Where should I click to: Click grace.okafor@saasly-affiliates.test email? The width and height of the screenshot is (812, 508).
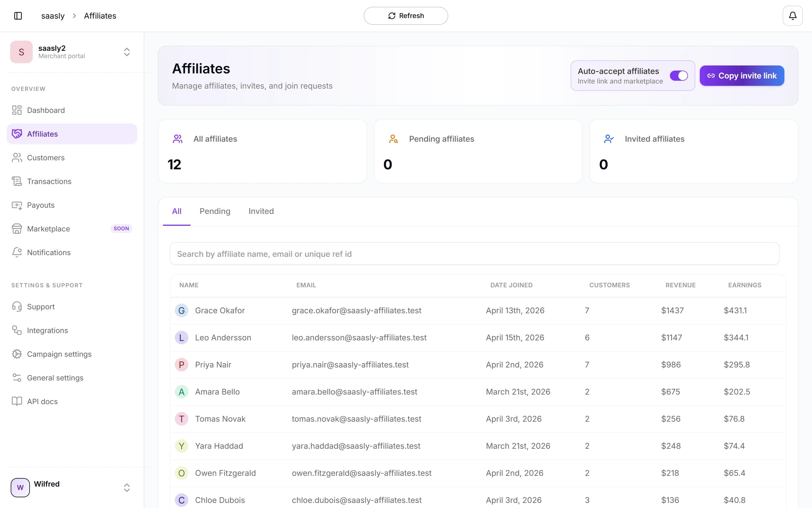tap(356, 310)
